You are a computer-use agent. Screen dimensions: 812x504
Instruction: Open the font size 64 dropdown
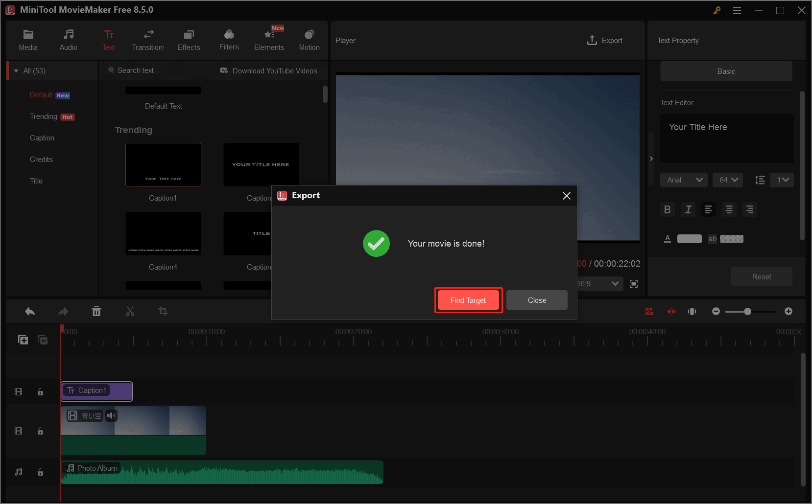(728, 180)
